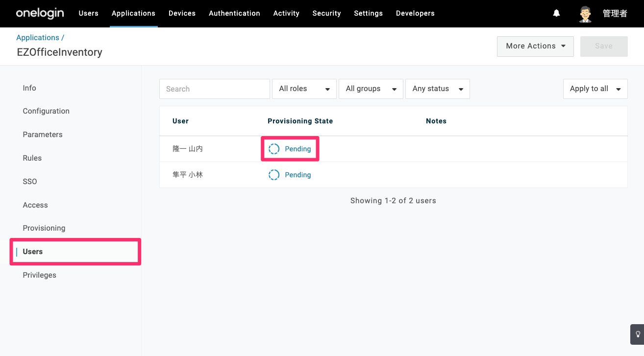Open the More Actions menu
The height and width of the screenshot is (356, 644).
click(535, 46)
